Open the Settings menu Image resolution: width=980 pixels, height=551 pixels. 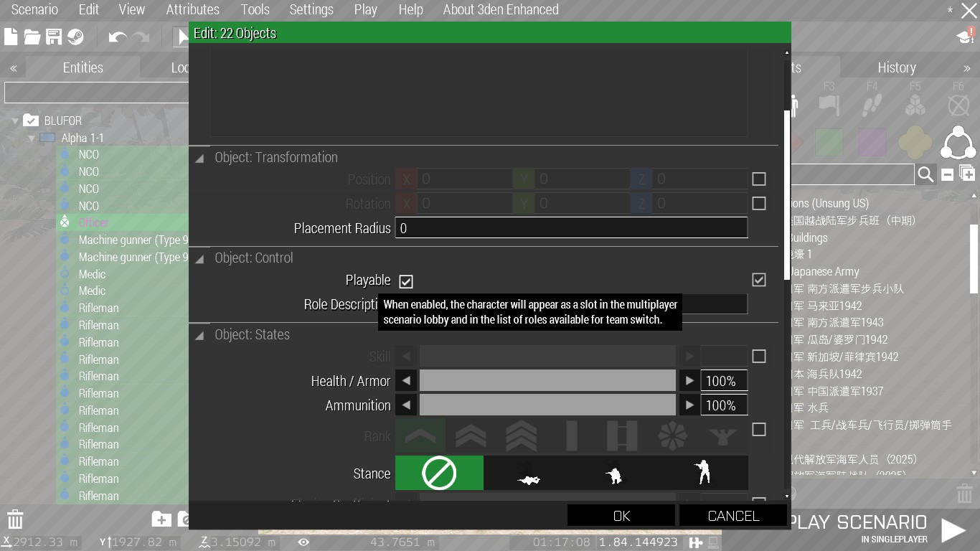[x=311, y=10]
